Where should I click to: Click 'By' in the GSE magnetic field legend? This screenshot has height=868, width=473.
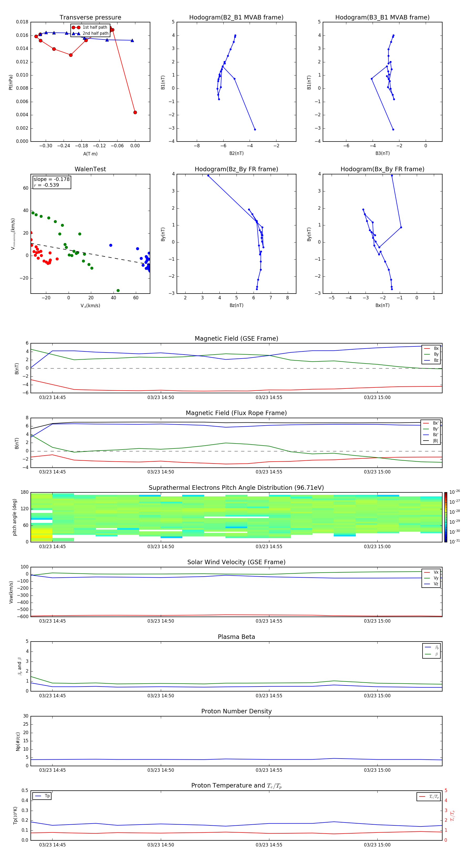click(x=436, y=354)
